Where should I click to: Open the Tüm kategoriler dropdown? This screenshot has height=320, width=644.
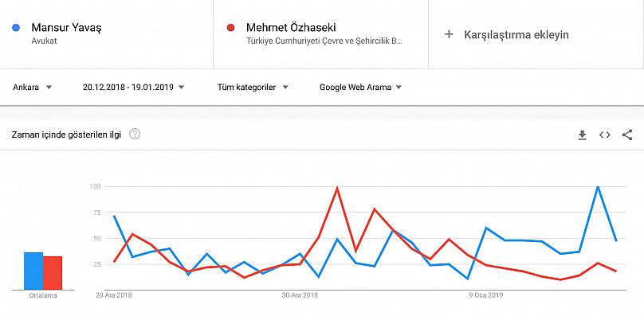[x=253, y=87]
